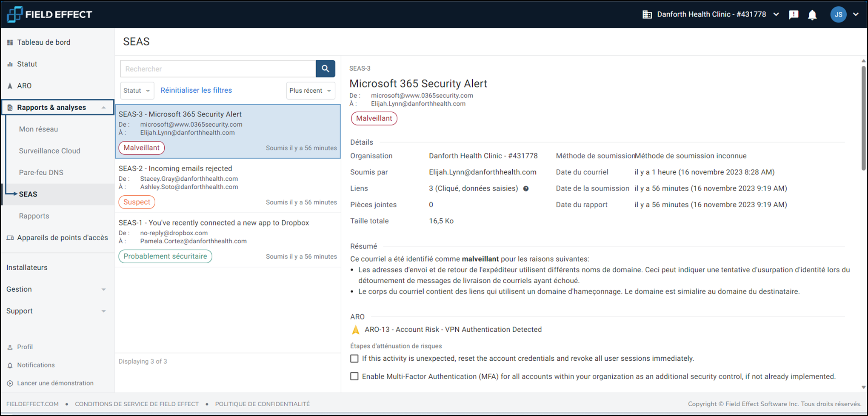Screen dimensions: 868x416
Task: Open ARO-13 Account Risk VPN Authentication link
Action: [453, 330]
